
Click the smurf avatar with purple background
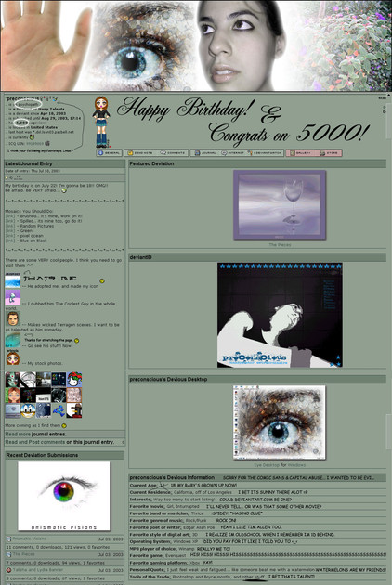[x=13, y=298]
